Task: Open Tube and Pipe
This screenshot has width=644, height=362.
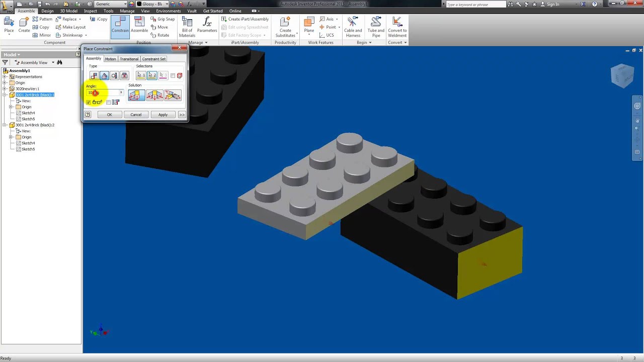Action: pyautogui.click(x=376, y=27)
